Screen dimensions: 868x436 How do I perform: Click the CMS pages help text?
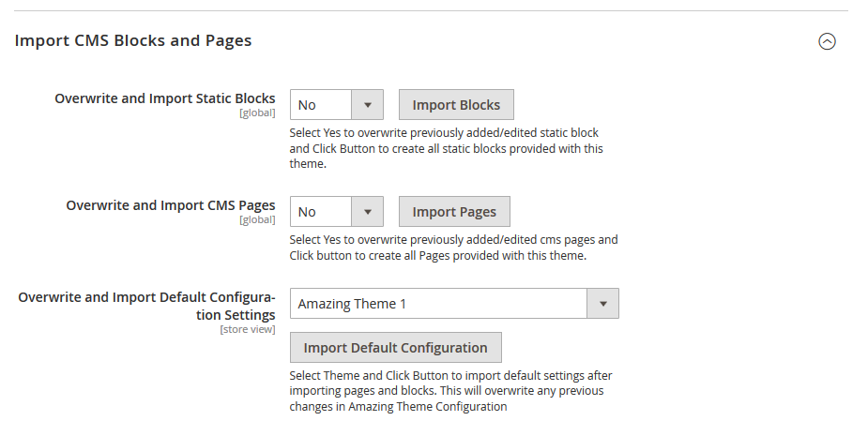point(453,248)
